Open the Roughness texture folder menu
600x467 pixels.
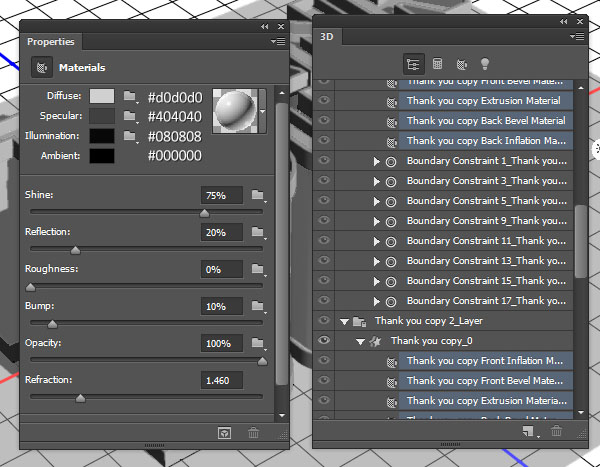click(x=259, y=269)
